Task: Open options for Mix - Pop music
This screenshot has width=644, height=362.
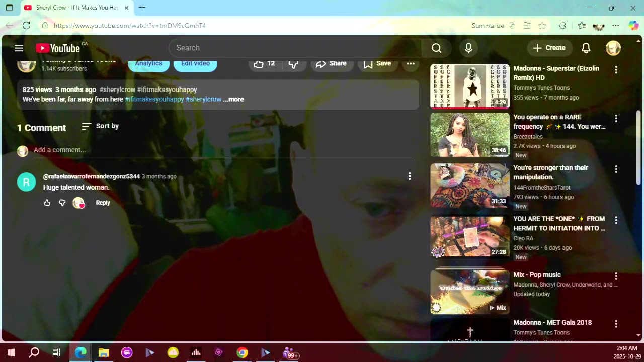Action: click(616, 276)
